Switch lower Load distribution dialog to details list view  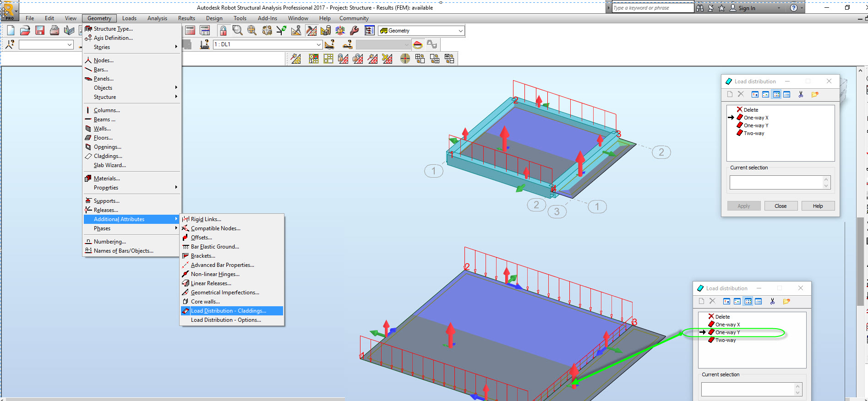759,301
